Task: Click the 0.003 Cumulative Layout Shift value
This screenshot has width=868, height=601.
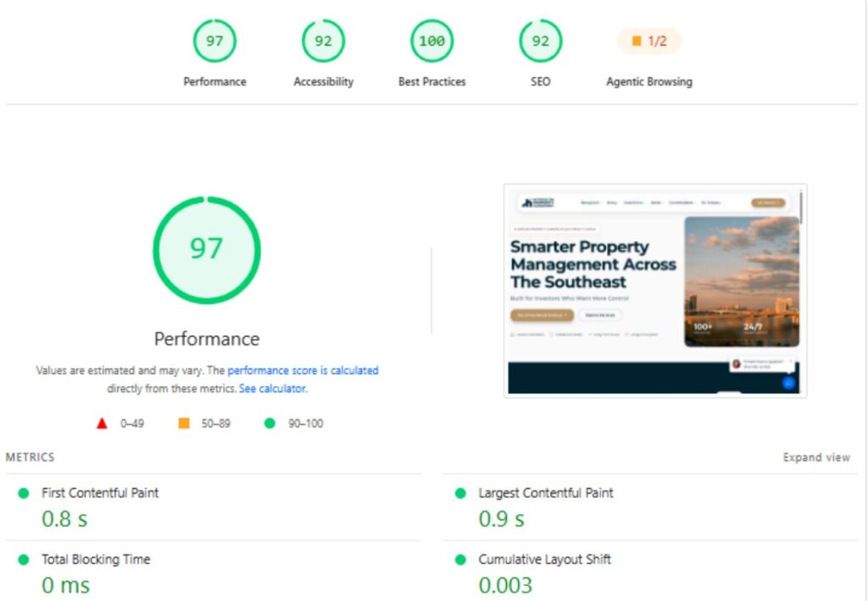Action: (x=505, y=586)
